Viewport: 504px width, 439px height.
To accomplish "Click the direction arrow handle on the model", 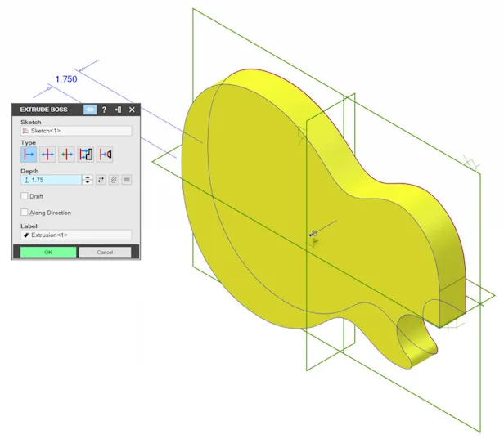I will point(313,234).
